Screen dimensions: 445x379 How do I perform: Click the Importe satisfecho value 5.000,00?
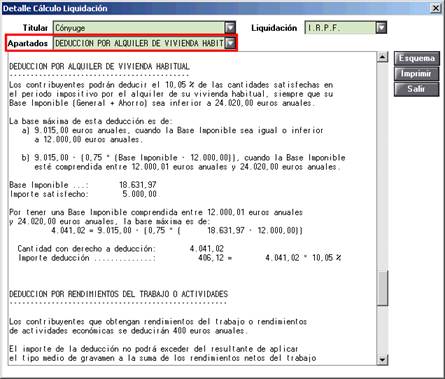[x=139, y=194]
